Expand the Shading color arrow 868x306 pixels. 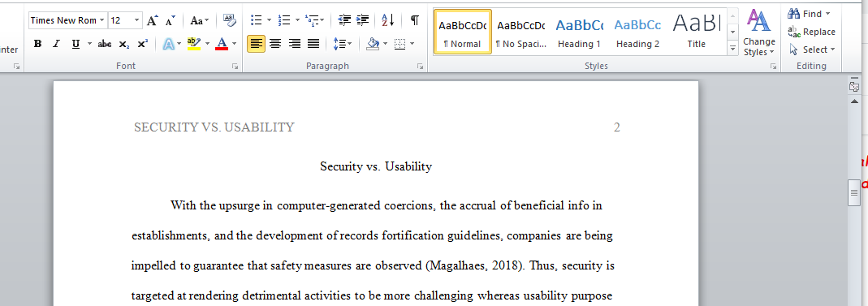pyautogui.click(x=386, y=44)
